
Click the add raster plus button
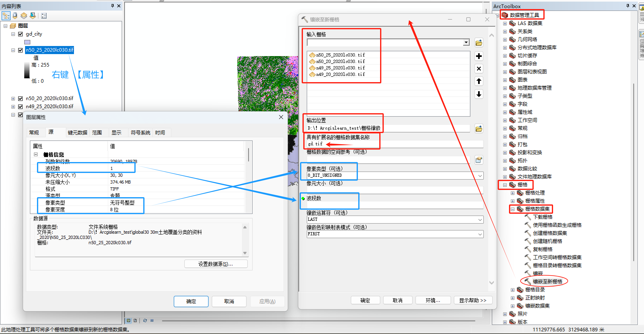click(x=479, y=56)
